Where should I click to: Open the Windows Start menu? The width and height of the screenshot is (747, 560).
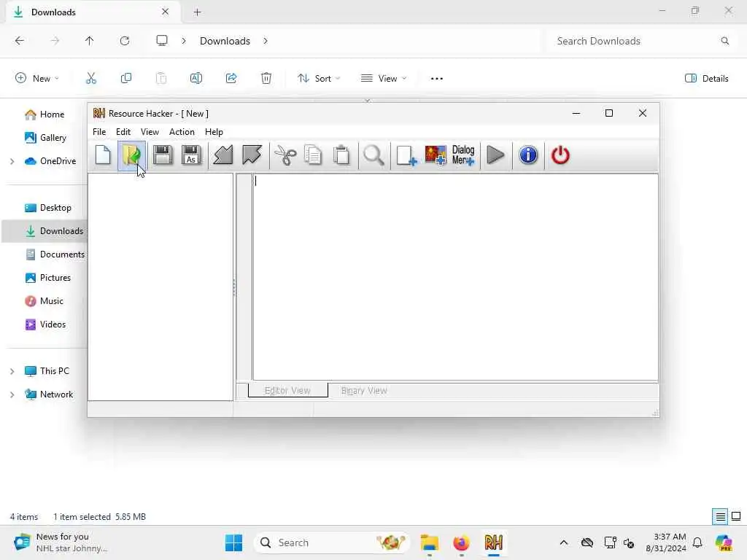pos(233,542)
